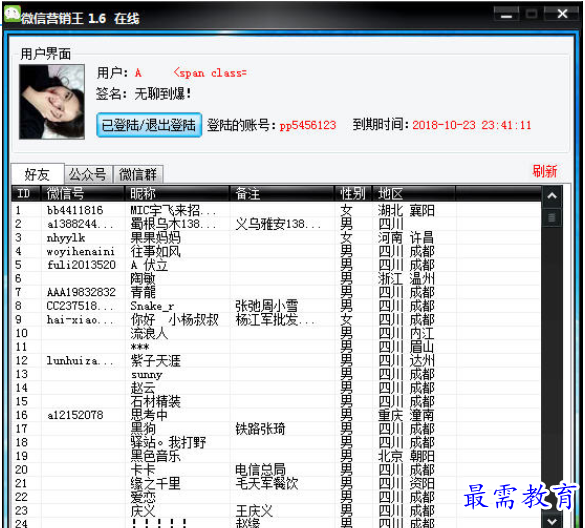Image resolution: width=585 pixels, height=528 pixels.
Task: Click the maximize window button
Action: 532,14
